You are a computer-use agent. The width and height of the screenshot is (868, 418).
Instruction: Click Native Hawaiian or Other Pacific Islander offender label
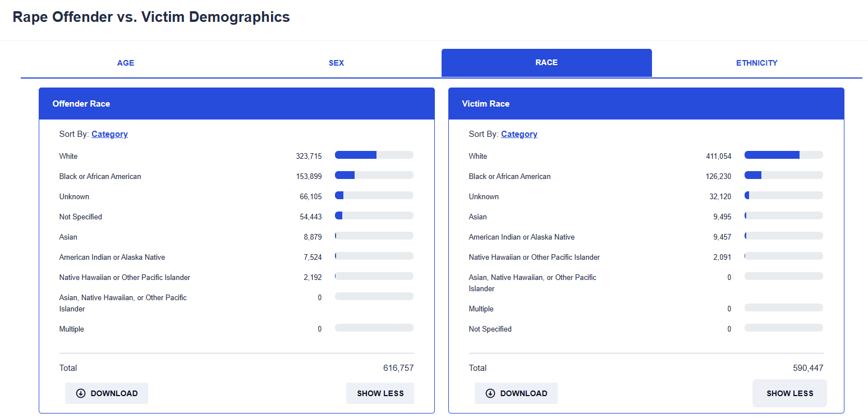click(125, 277)
